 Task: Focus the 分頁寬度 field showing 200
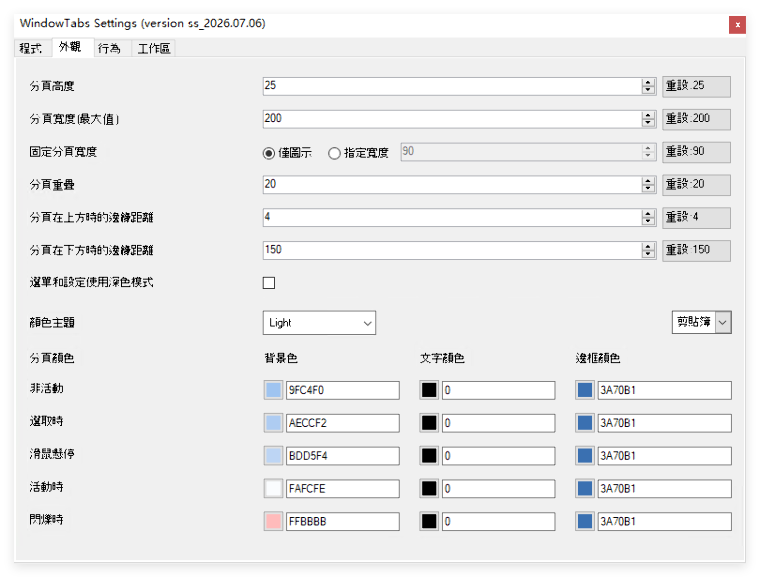(452, 119)
